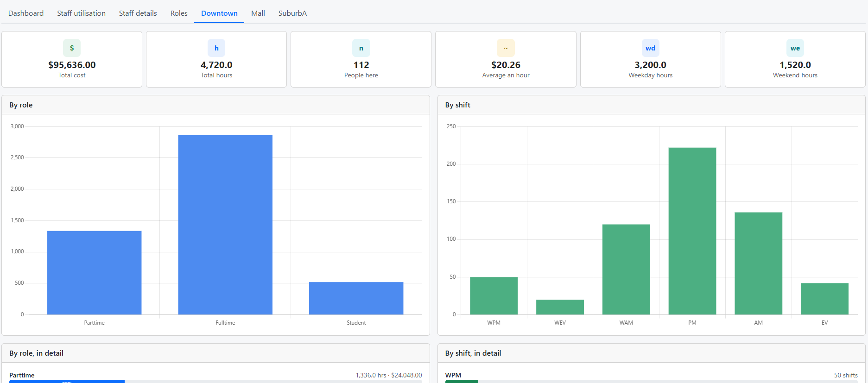Click the $20.26 average hourly value
The height and width of the screenshot is (383, 868).
coord(506,65)
